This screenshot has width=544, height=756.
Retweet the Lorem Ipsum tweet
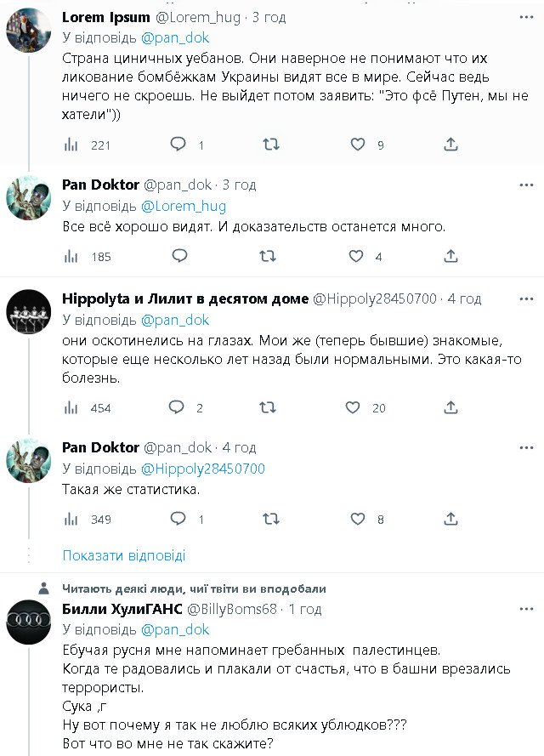coord(270,145)
